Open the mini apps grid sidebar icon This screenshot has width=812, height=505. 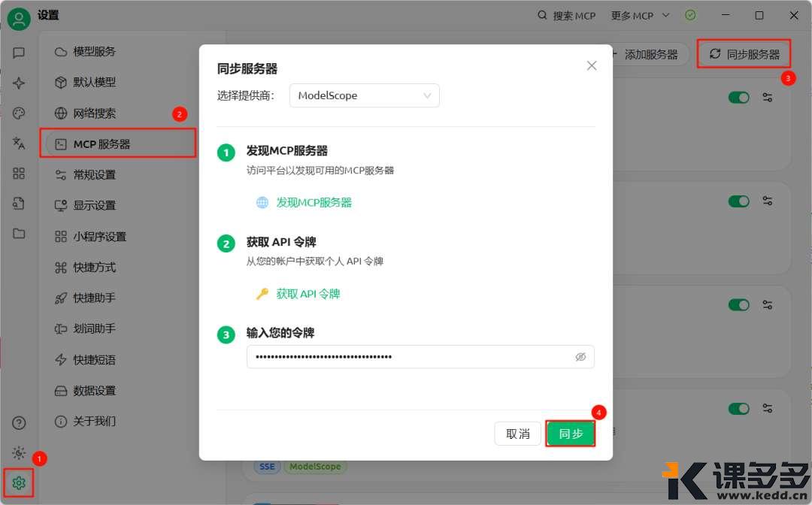coord(19,174)
